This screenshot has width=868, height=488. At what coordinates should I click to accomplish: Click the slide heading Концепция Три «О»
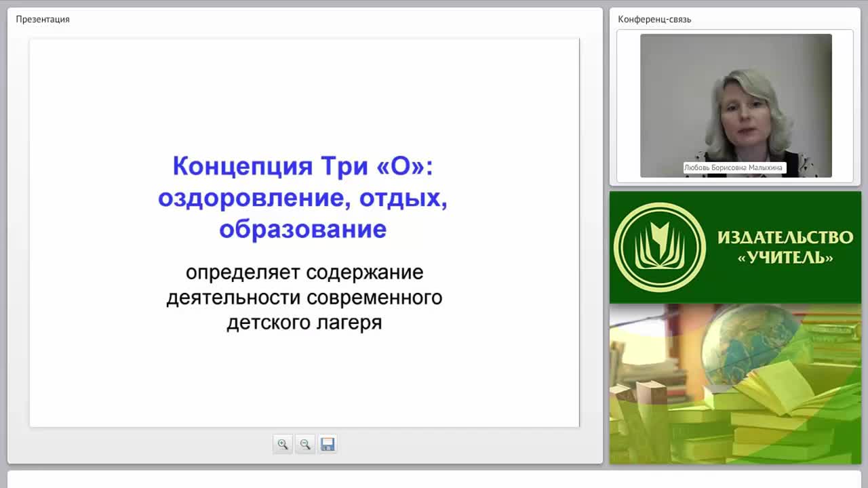coord(302,165)
